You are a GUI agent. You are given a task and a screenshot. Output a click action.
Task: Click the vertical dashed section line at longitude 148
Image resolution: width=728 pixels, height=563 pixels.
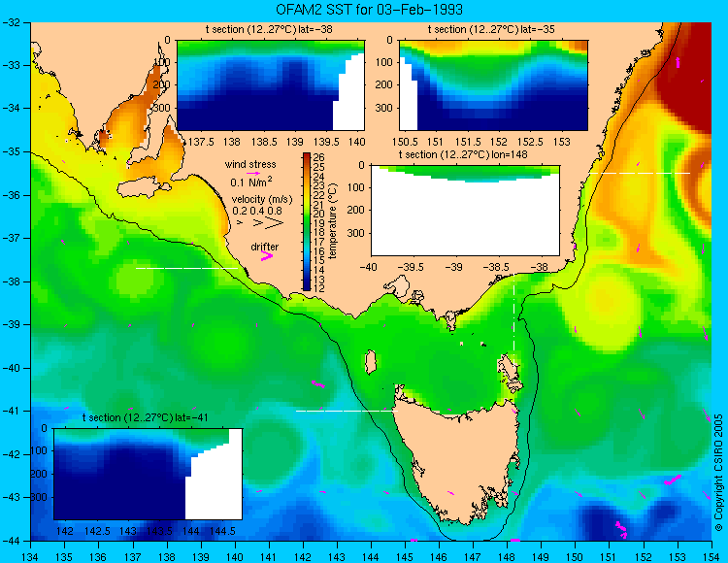[513, 318]
